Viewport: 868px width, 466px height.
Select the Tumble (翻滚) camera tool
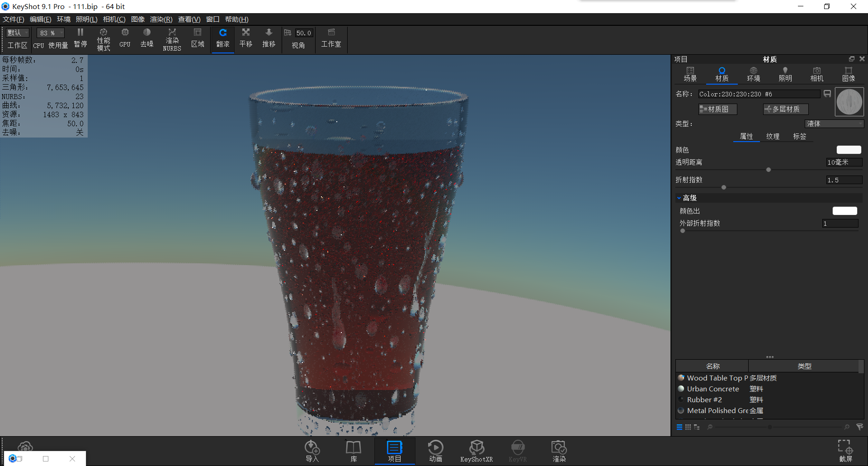coord(222,38)
